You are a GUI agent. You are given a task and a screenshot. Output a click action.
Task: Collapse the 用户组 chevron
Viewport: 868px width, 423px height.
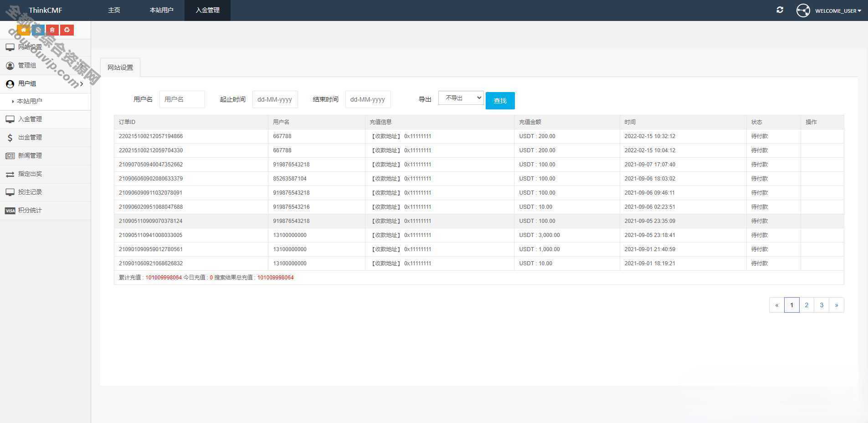(x=82, y=84)
